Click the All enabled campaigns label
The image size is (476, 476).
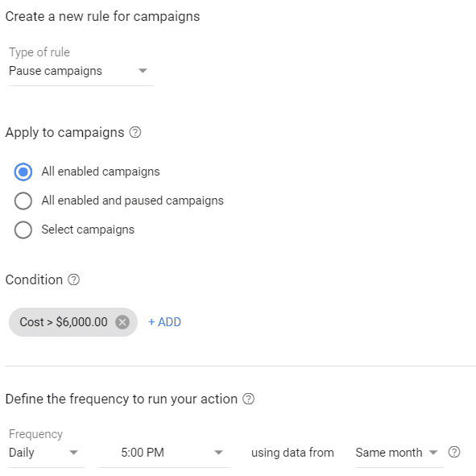101,172
